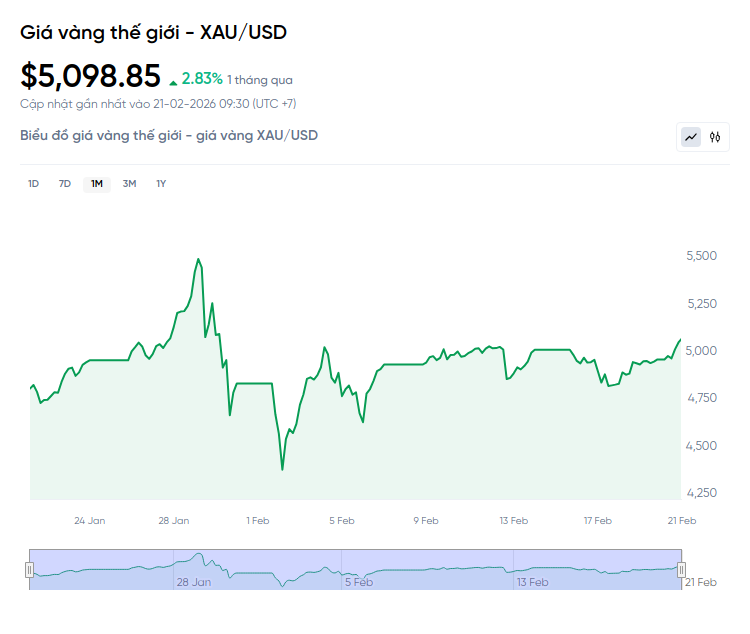Click the right handle of the range navigator
This screenshot has width=750, height=634.
[x=681, y=569]
